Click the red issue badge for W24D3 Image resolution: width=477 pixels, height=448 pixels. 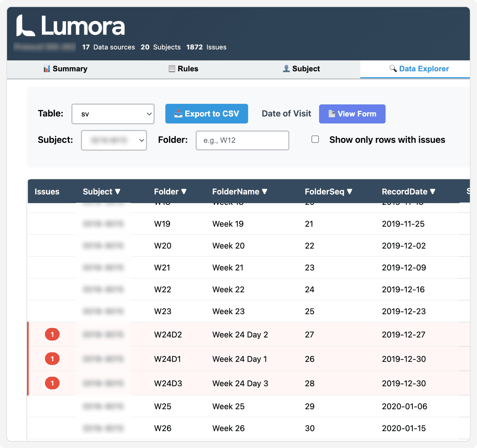point(52,383)
